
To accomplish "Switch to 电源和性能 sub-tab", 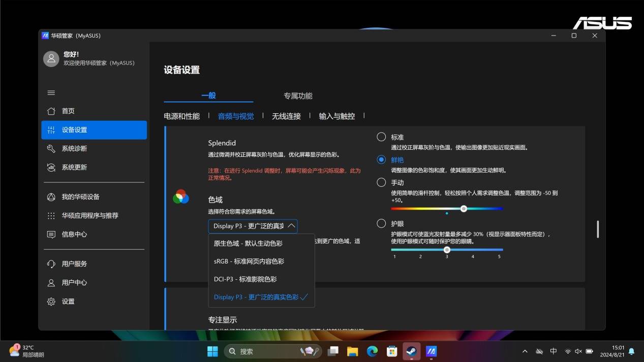I will tap(181, 116).
